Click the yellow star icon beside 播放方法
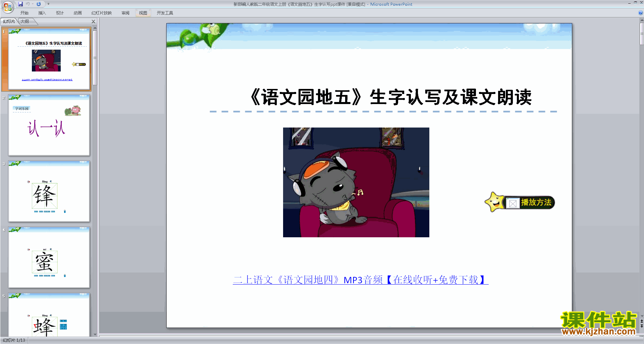This screenshot has width=644, height=344. pos(494,202)
